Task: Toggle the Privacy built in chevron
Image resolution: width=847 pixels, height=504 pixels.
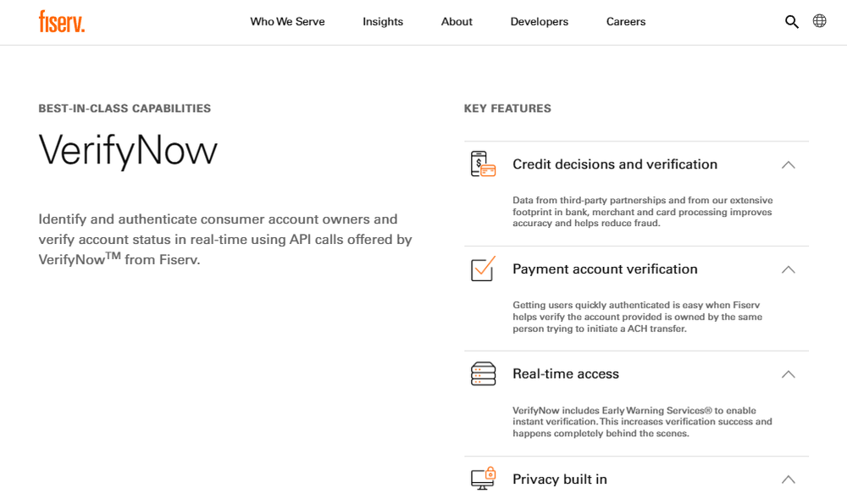Action: pos(788,479)
